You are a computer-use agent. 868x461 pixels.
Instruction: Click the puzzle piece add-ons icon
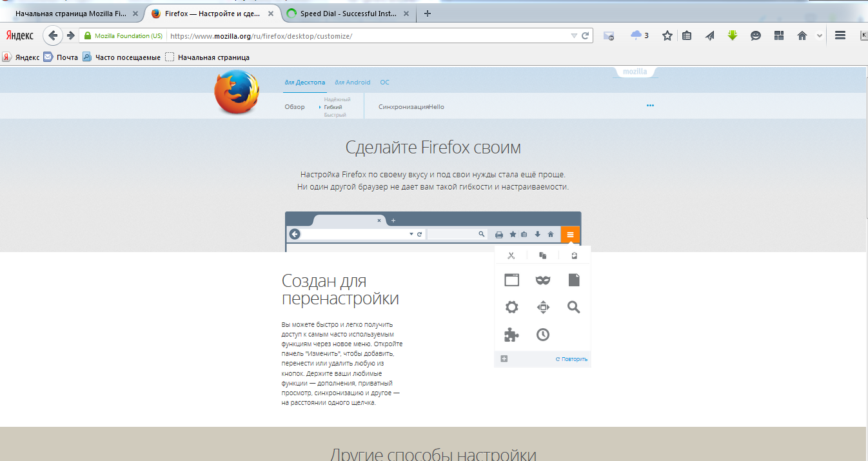coord(511,335)
